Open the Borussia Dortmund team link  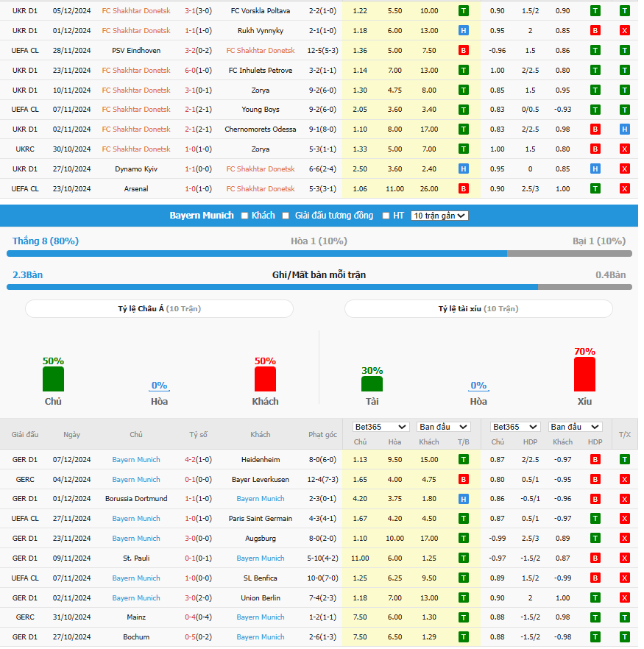pos(136,499)
